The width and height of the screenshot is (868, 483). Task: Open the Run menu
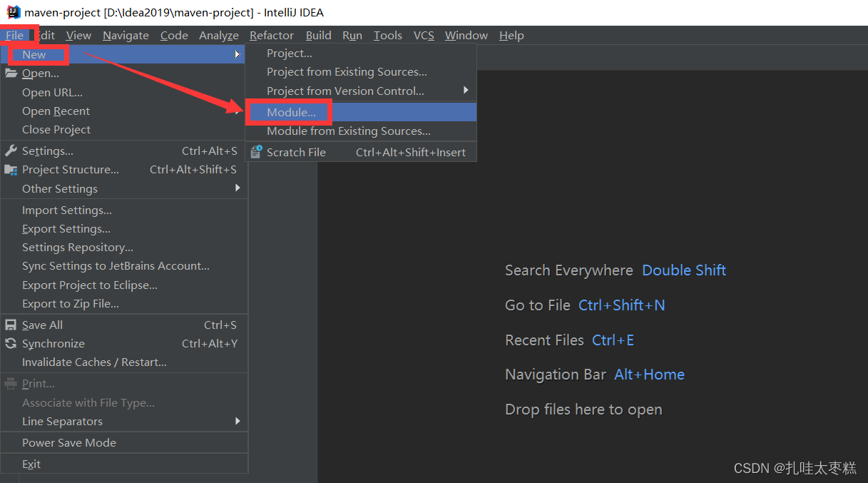(x=352, y=35)
